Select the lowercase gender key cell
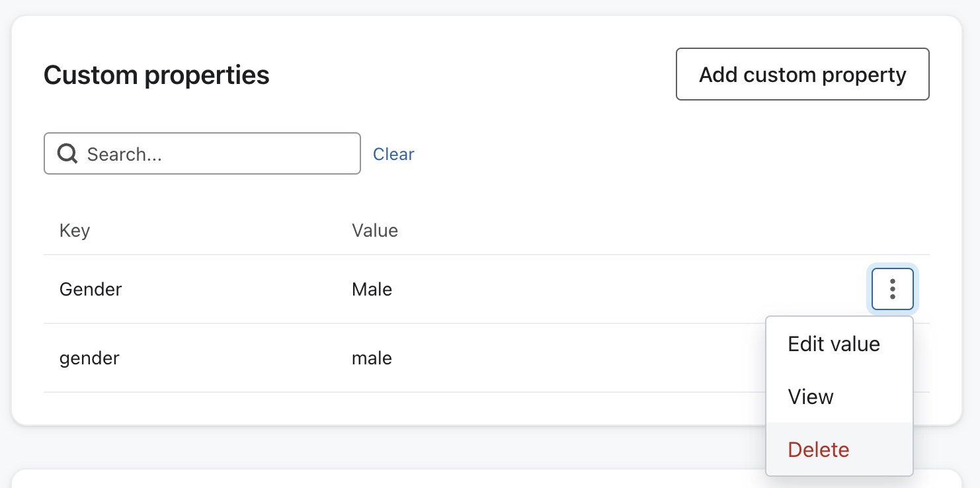Screen dimensions: 980x488 pyautogui.click(x=89, y=358)
